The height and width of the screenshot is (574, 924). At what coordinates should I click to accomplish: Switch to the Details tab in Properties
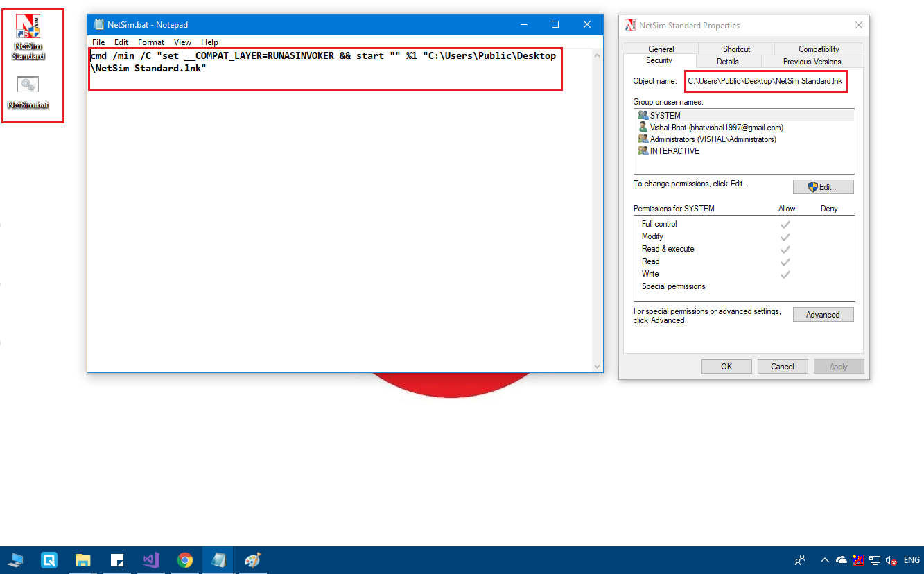(727, 62)
